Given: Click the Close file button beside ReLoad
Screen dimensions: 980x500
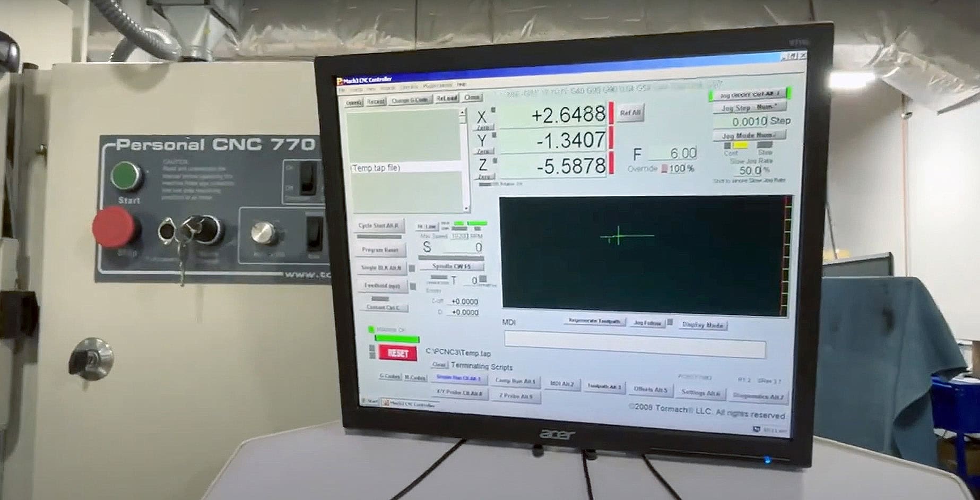Looking at the screenshot, I should pyautogui.click(x=472, y=98).
